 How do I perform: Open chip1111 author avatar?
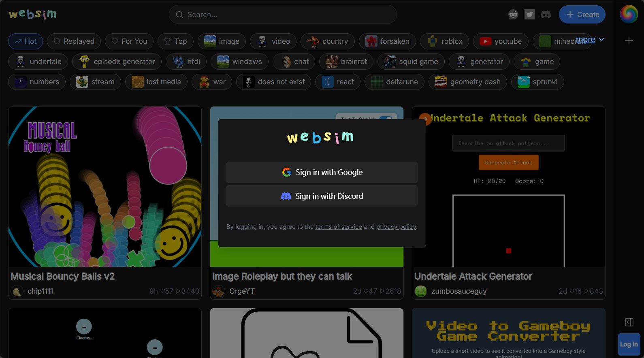(17, 291)
